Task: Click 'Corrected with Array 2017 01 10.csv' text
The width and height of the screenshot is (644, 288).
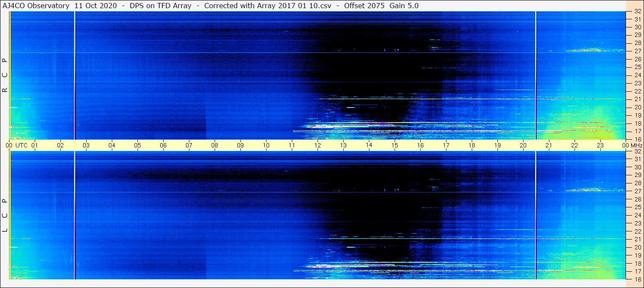Action: tap(268, 6)
